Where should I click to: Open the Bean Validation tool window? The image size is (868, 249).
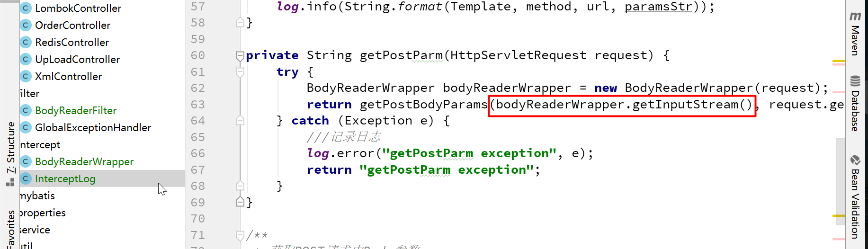(x=855, y=196)
